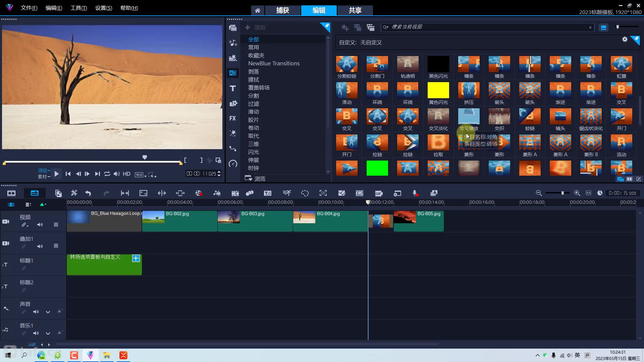Image resolution: width=644 pixels, height=362 pixels.
Task: Open the FX filter library icon
Action: pyautogui.click(x=233, y=118)
